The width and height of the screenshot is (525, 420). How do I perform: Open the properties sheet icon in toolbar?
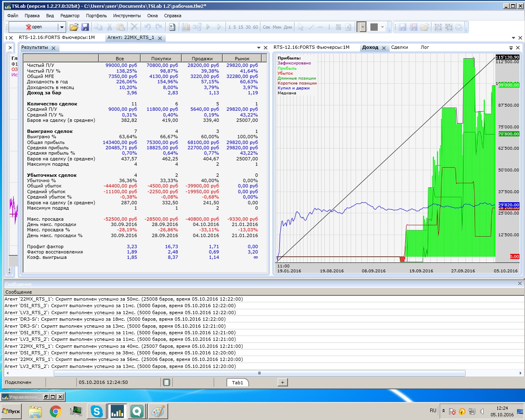point(172,27)
